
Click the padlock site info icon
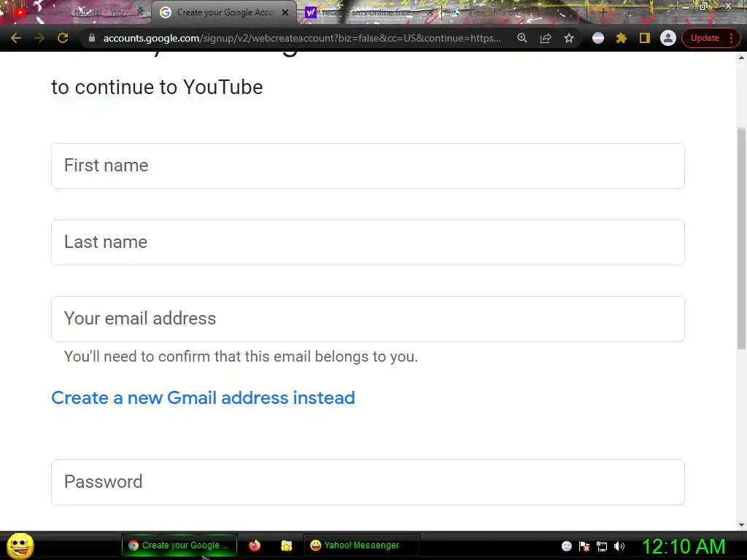click(x=92, y=38)
